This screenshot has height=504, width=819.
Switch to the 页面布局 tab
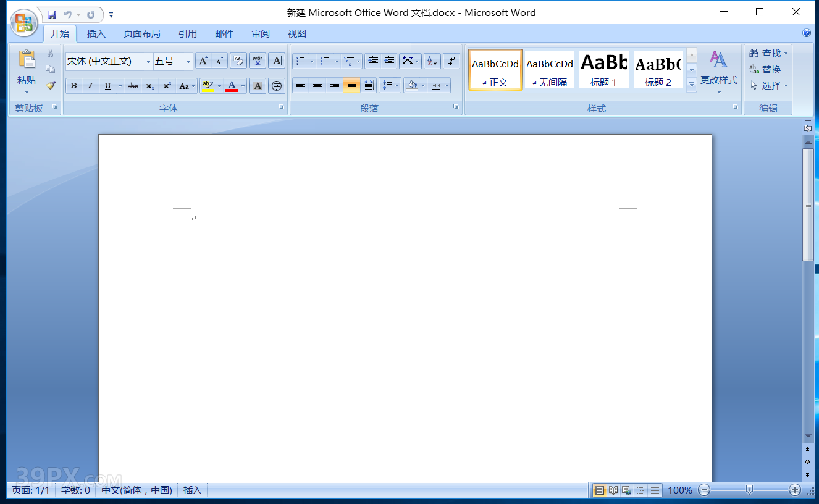pos(142,34)
